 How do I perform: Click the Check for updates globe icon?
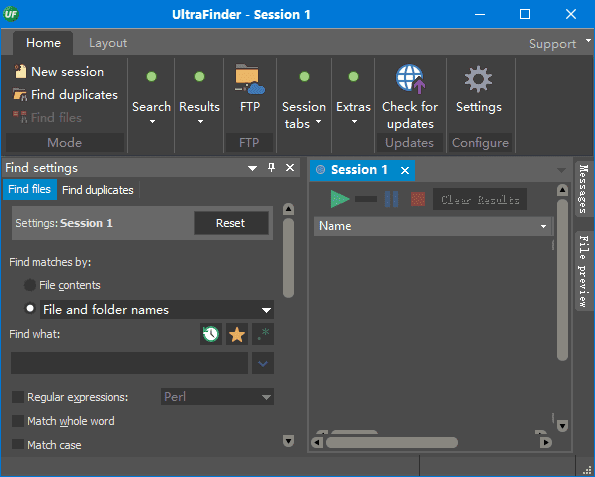coord(410,79)
